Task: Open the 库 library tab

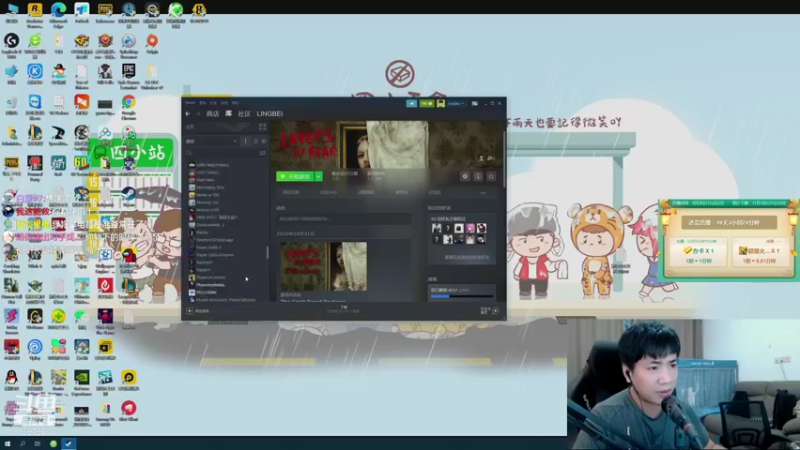Action: tap(229, 114)
